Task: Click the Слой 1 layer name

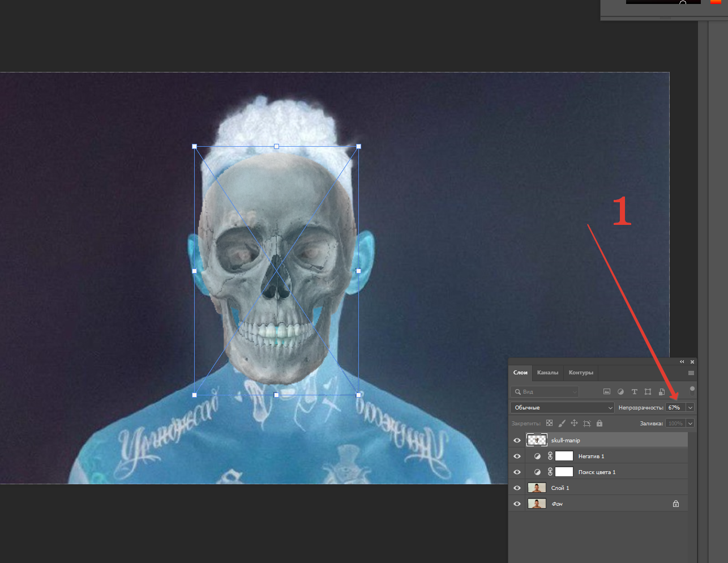Action: pyautogui.click(x=560, y=488)
